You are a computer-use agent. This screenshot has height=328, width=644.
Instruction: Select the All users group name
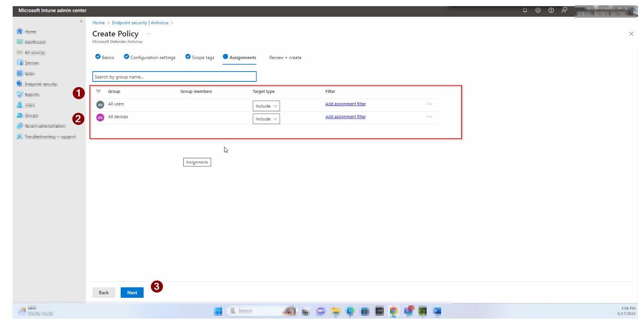116,104
